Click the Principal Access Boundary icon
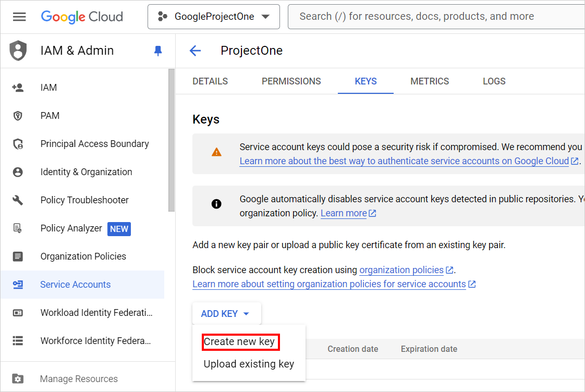Image resolution: width=585 pixels, height=392 pixels. pos(18,144)
